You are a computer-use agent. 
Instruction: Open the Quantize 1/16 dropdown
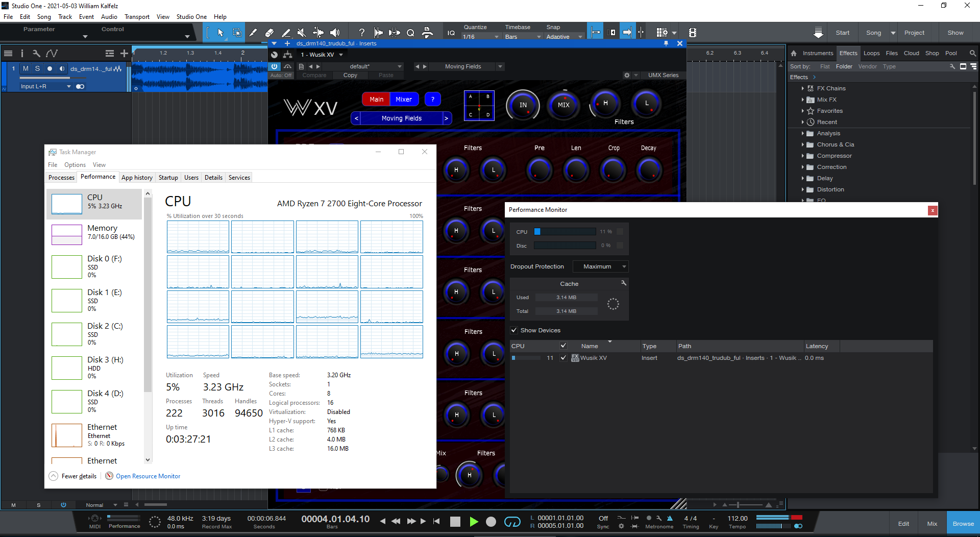tap(481, 37)
